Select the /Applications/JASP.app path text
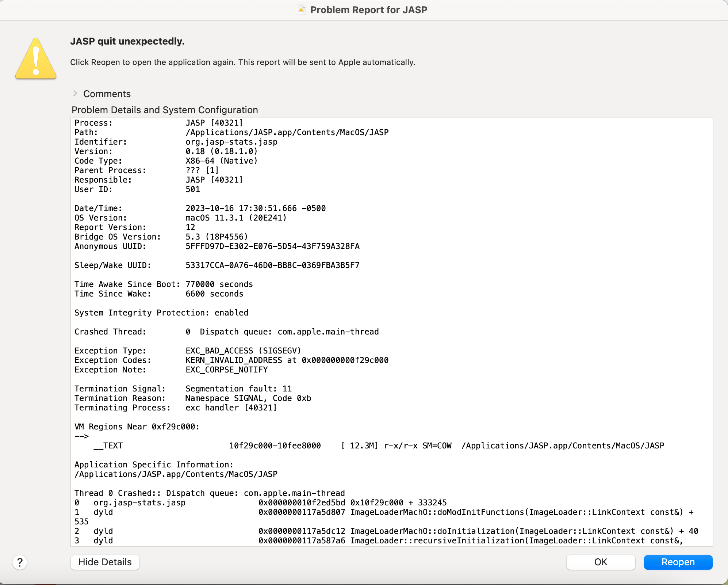This screenshot has height=585, width=728. click(x=287, y=132)
